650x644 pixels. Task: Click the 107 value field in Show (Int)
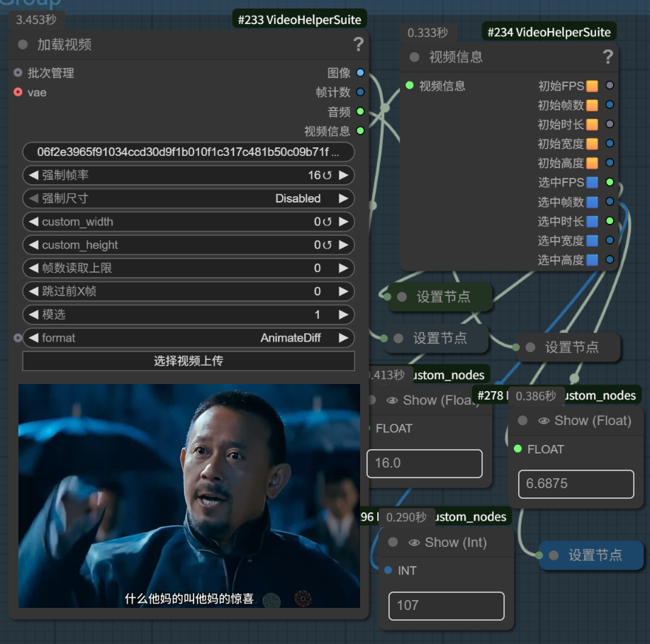pos(447,606)
